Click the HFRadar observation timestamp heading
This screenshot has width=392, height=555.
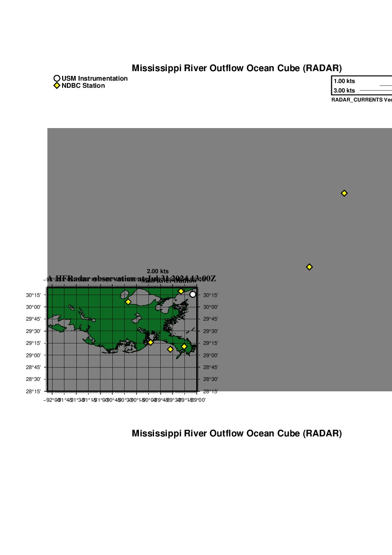(132, 278)
